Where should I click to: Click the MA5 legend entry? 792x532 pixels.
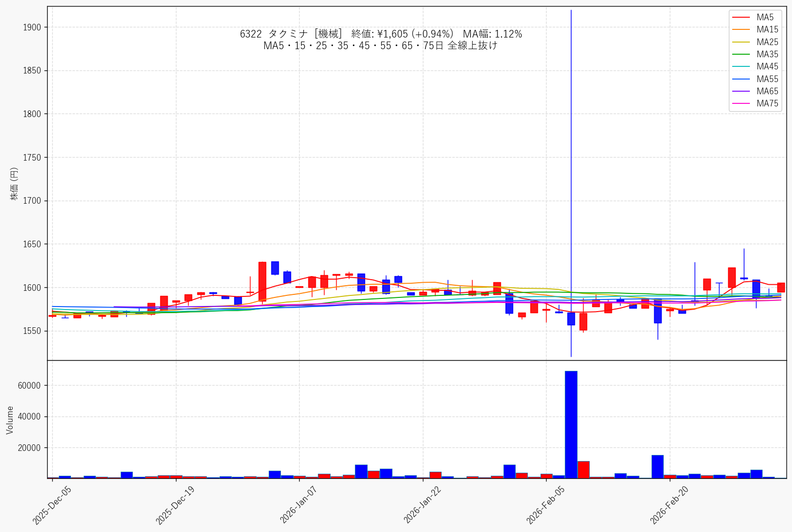[x=755, y=17]
